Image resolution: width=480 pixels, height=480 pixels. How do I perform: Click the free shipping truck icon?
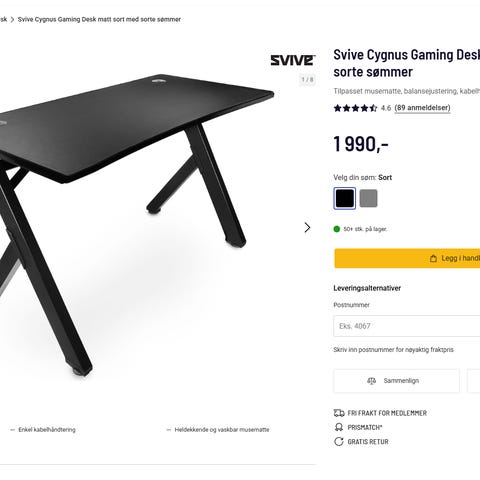(x=339, y=413)
